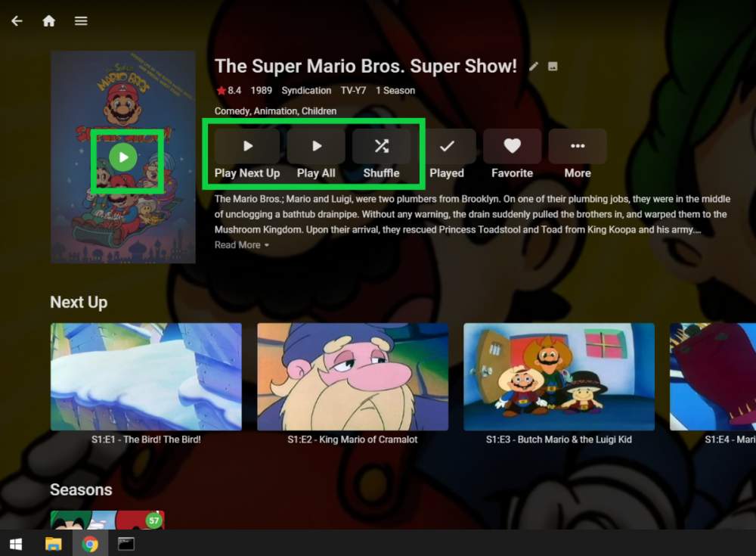Click the Syndication network label
Image resolution: width=756 pixels, height=556 pixels.
(x=306, y=90)
